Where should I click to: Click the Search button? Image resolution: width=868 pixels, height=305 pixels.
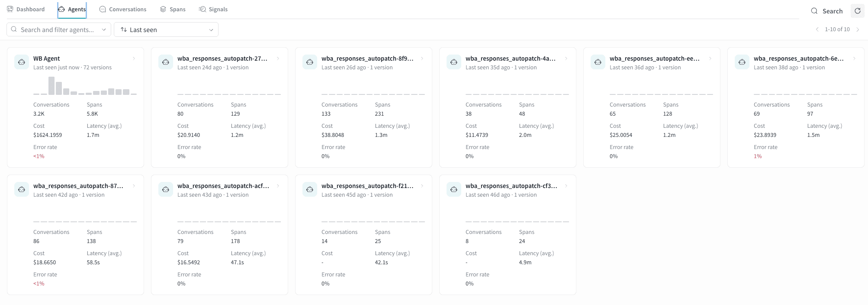pyautogui.click(x=827, y=11)
